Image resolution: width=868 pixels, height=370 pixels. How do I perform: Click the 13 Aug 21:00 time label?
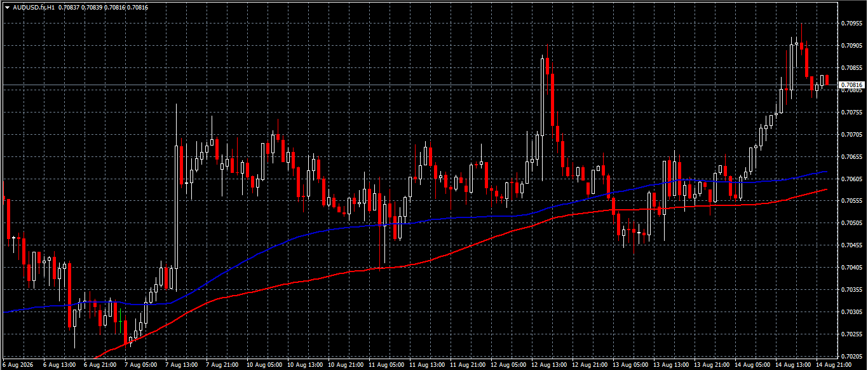[710, 366]
